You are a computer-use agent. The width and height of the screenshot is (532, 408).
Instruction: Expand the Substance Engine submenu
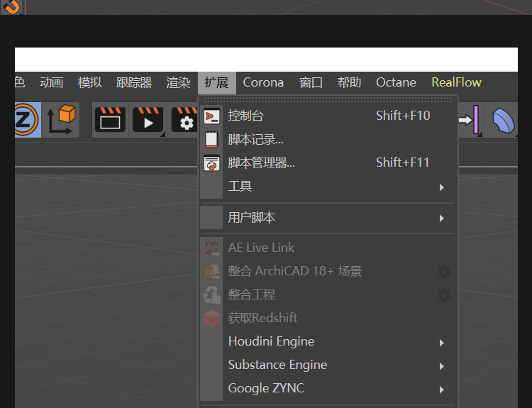coord(328,365)
